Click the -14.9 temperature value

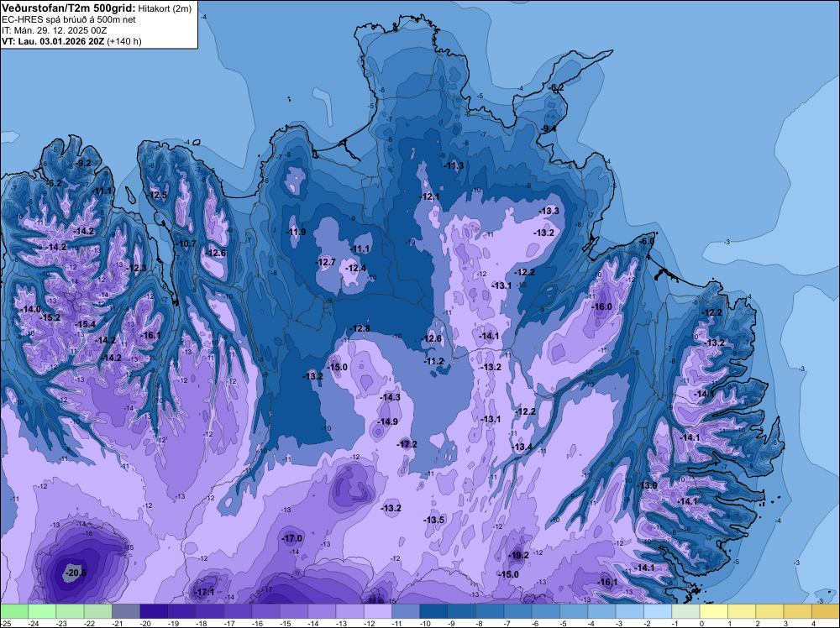[387, 421]
